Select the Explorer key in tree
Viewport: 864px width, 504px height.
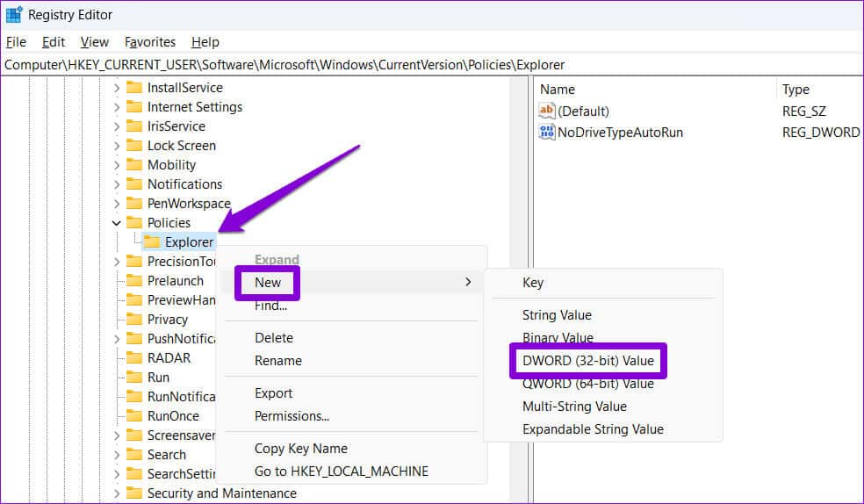tap(189, 241)
